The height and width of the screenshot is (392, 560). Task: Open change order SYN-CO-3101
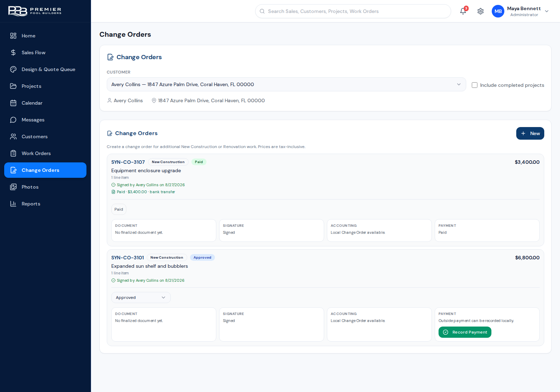[128, 258]
